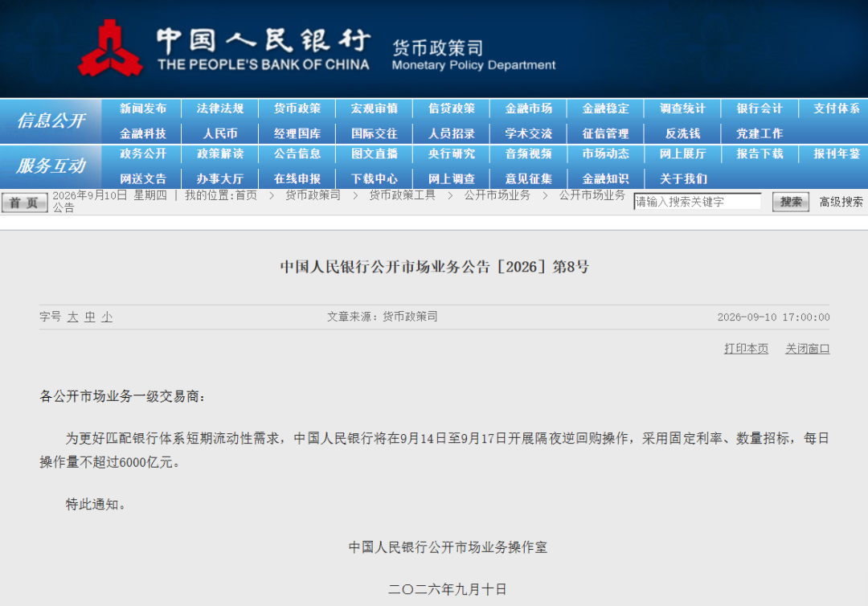Go to 金融知识 section

(606, 178)
